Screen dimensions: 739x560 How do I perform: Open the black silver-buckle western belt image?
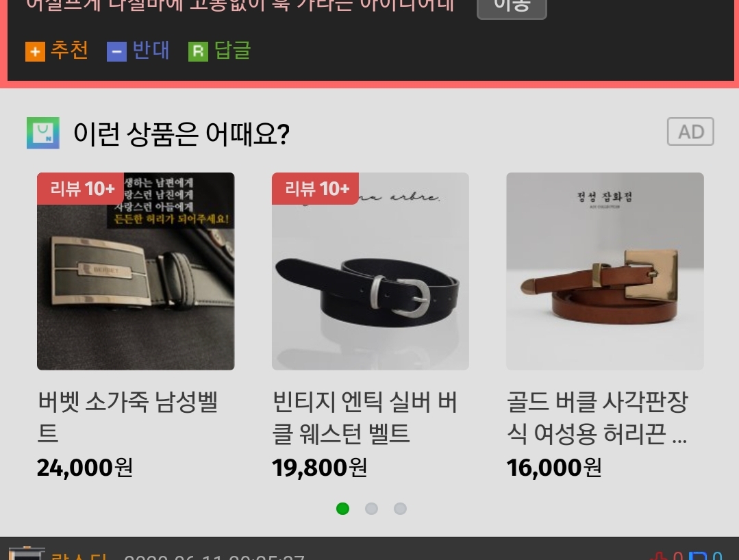point(371,271)
